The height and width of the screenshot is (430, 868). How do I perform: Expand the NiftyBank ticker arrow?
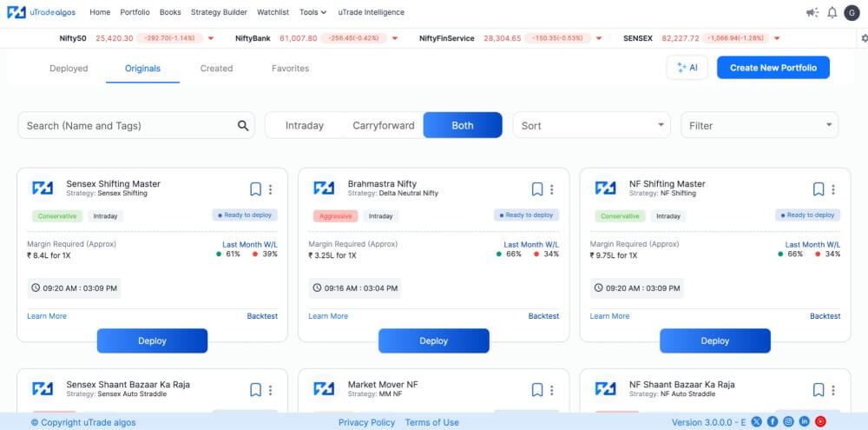395,39
